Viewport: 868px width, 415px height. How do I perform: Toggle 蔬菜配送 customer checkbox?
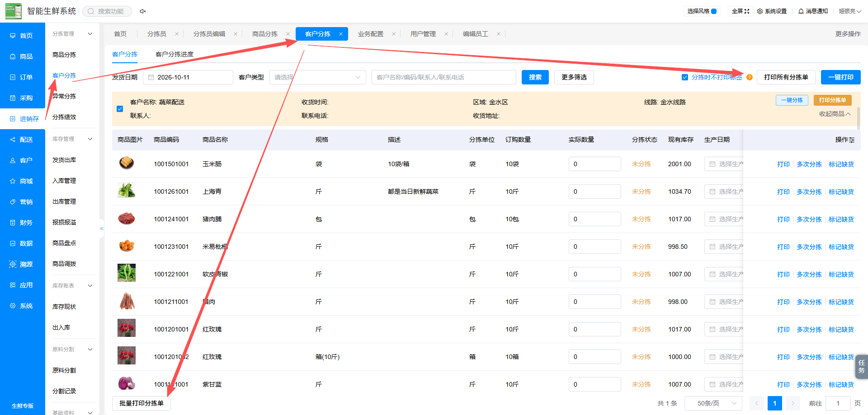coord(120,109)
